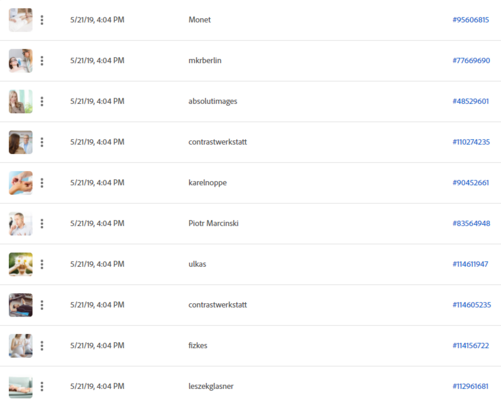Open more options for ulkas row
This screenshot has width=501, height=406.
[42, 264]
